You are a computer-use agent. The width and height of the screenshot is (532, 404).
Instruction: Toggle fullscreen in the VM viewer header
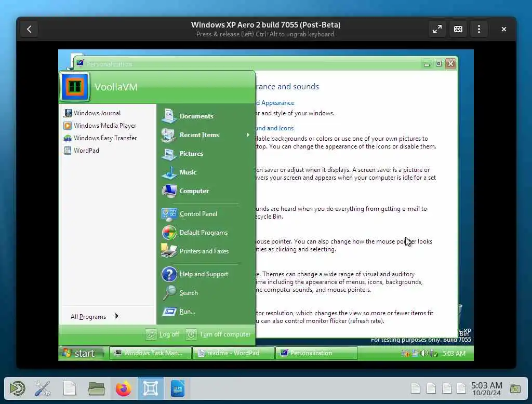(437, 29)
